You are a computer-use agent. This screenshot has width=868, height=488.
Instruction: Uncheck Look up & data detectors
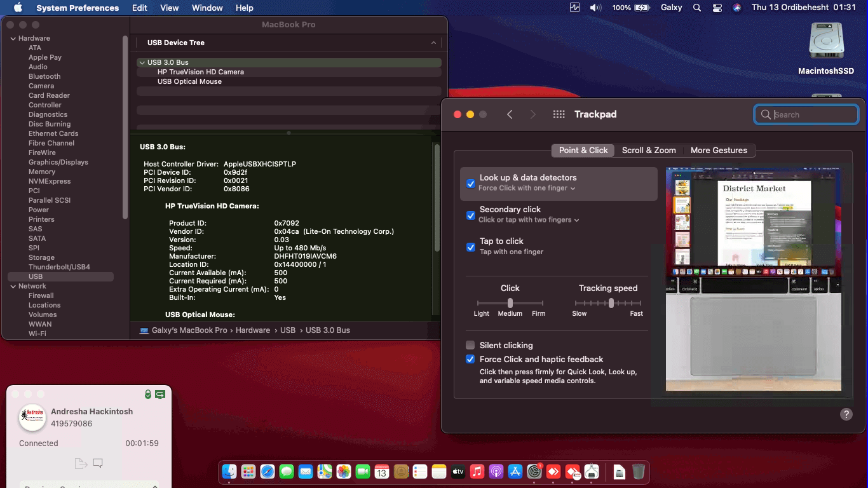click(x=471, y=184)
